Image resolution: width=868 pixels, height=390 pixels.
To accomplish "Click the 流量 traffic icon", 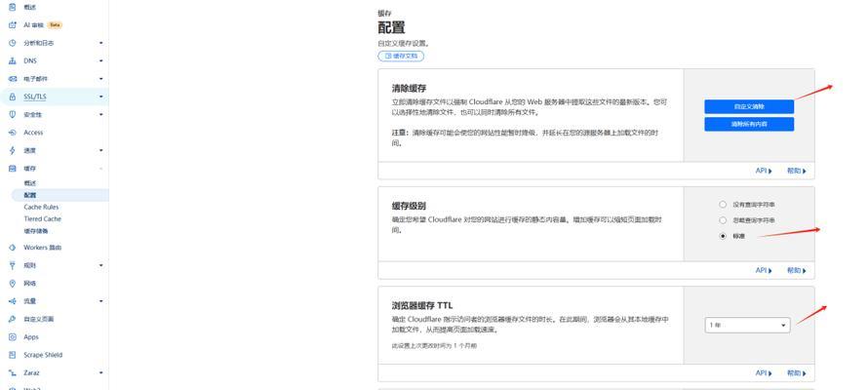I will pyautogui.click(x=12, y=301).
